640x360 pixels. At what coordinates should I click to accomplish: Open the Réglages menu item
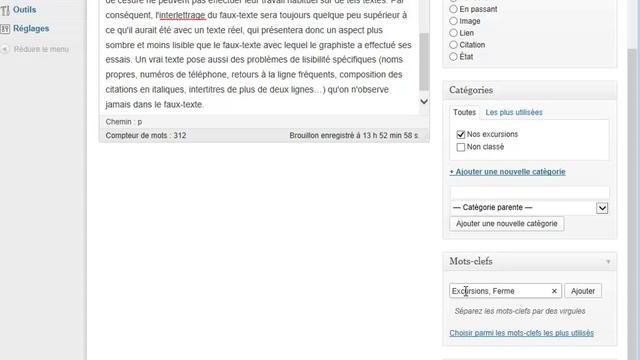point(31,29)
